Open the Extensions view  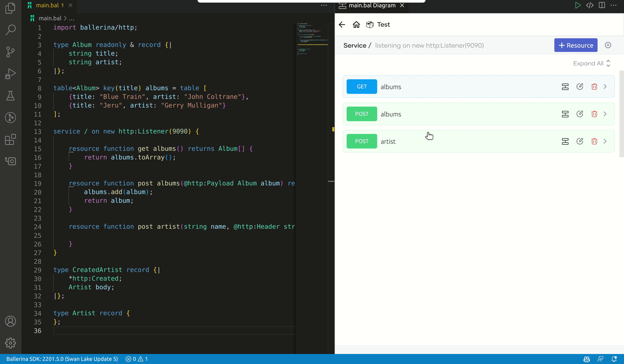pyautogui.click(x=10, y=139)
